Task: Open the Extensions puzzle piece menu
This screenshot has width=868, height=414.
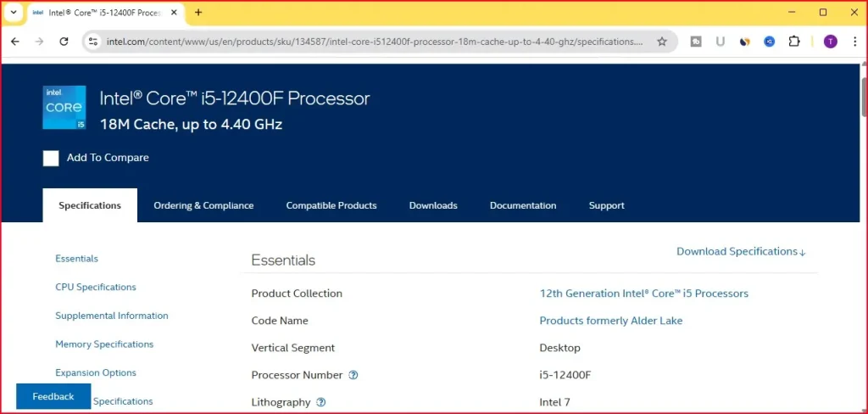Action: click(794, 42)
